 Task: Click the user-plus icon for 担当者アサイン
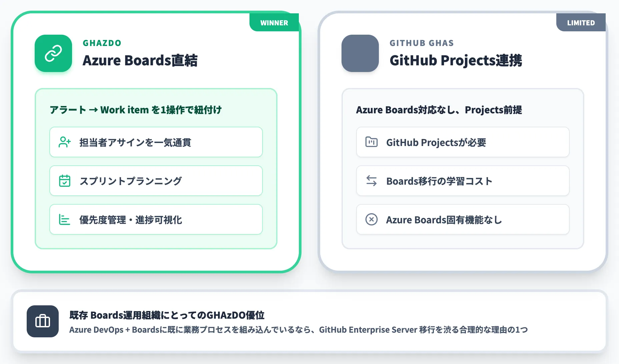click(65, 142)
